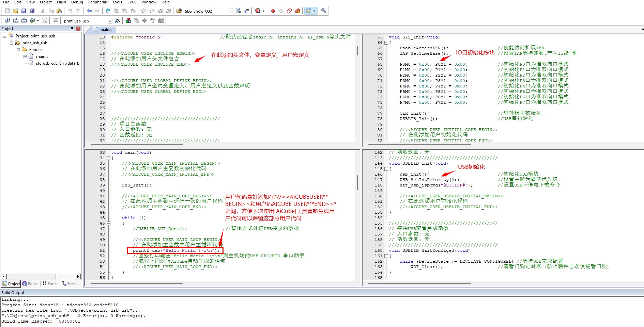The height and width of the screenshot is (327, 644).
Task: Navigate backwards with the blue arrow
Action: point(89,11)
